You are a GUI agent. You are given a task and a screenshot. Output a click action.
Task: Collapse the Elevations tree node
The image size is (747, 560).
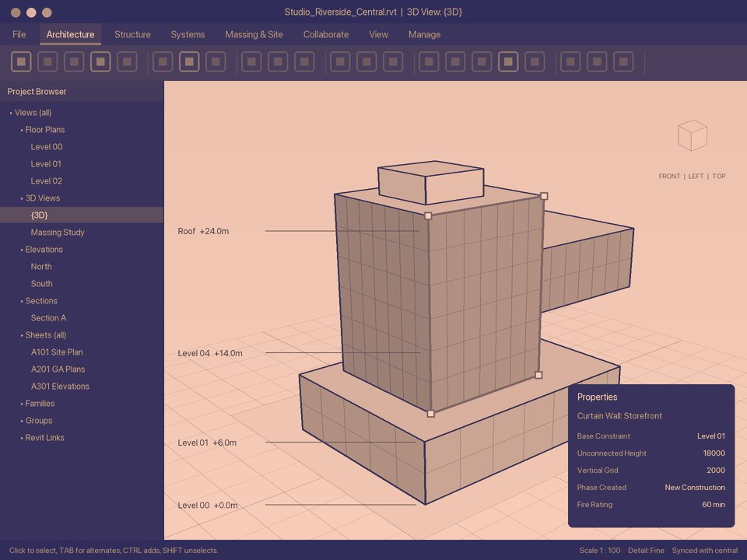coord(22,250)
